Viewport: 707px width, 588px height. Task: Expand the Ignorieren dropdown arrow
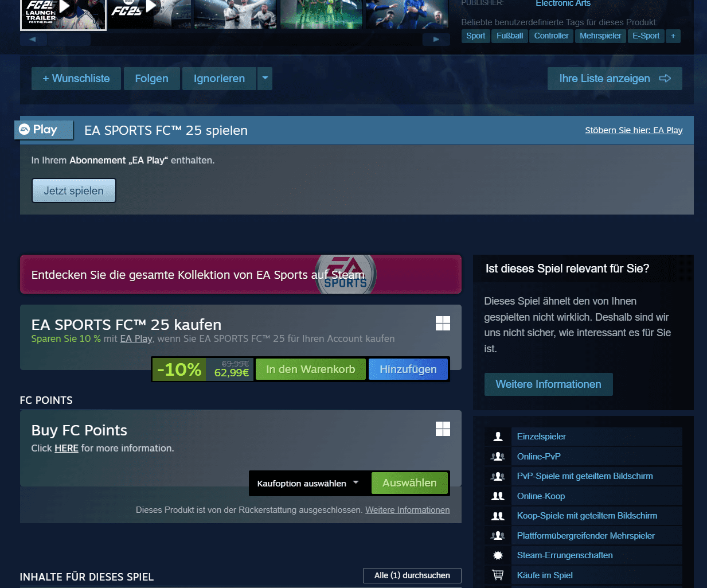pos(265,79)
